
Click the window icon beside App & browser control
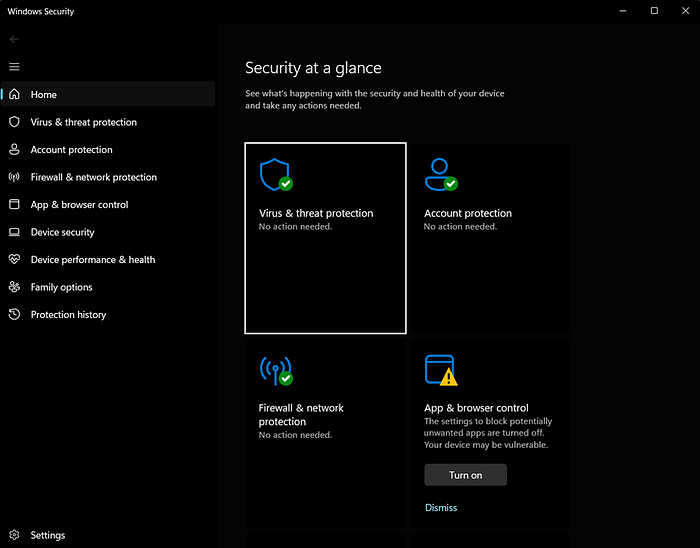click(14, 204)
